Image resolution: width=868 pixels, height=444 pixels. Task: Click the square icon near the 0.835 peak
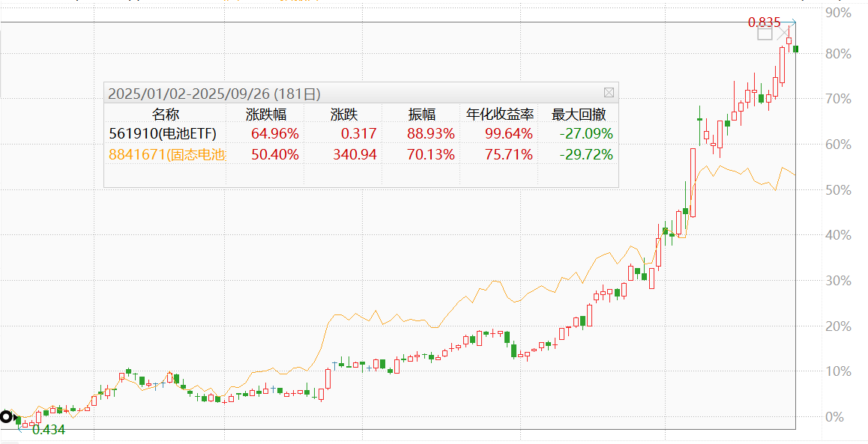pyautogui.click(x=765, y=34)
